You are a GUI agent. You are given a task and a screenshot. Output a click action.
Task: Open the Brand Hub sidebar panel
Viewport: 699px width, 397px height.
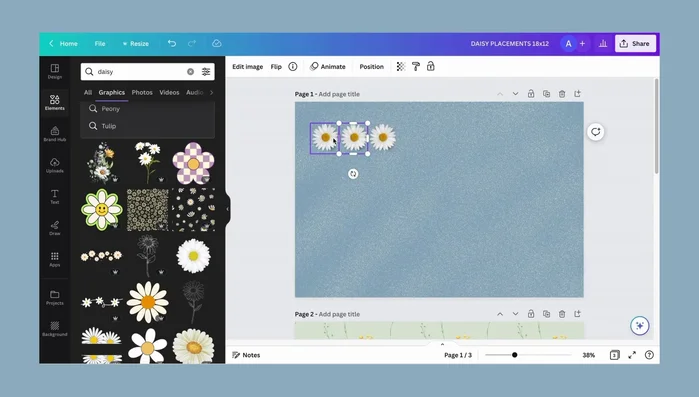(x=54, y=134)
